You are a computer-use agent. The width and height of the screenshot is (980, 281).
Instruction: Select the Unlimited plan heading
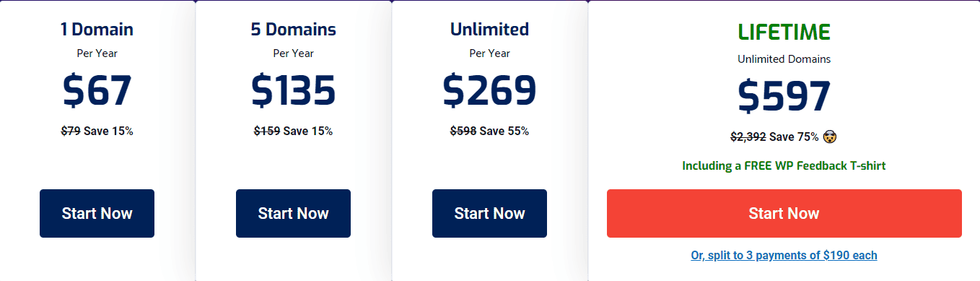click(489, 30)
